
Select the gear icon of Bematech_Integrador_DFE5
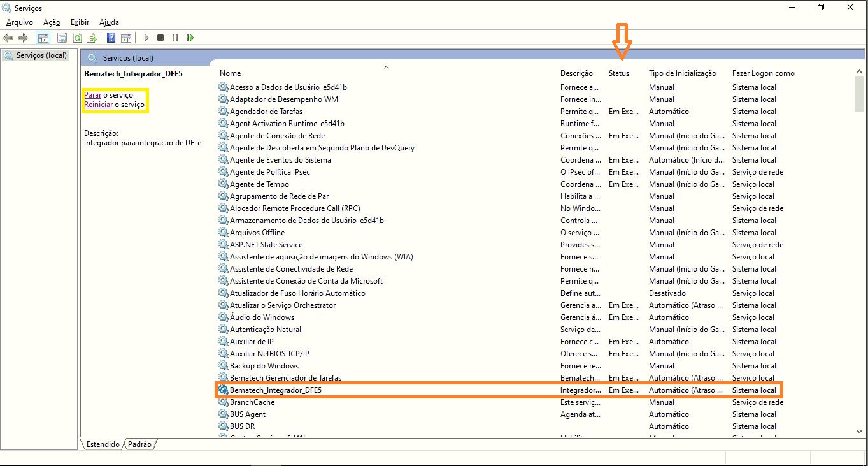[223, 390]
